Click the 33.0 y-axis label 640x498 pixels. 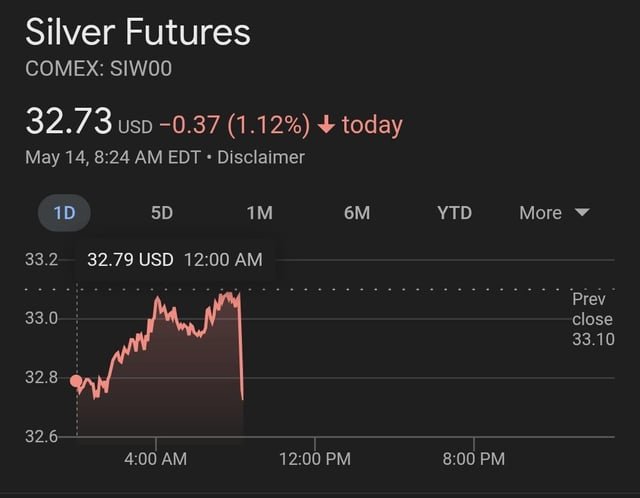41,319
